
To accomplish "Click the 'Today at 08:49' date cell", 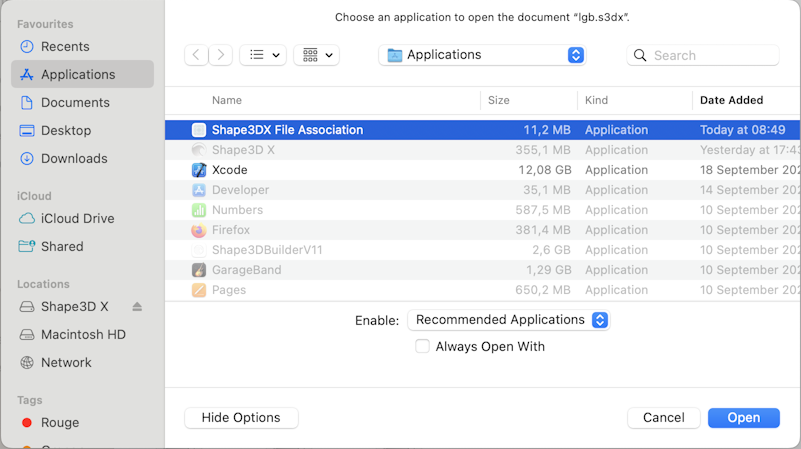I will tap(742, 130).
